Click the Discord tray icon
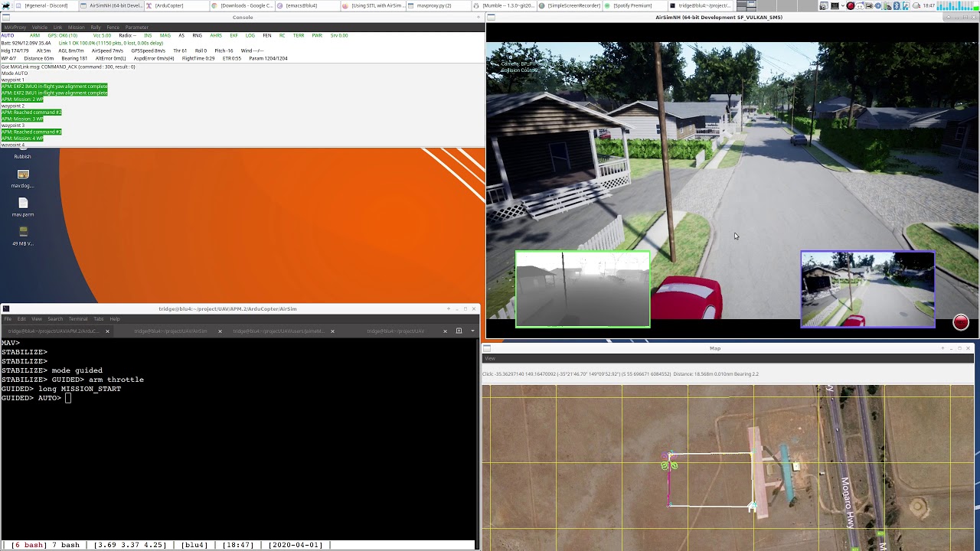980x551 pixels. (860, 5)
